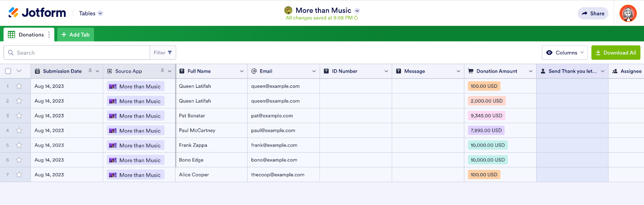Star the Pat Benatar row
The image size is (644, 205).
click(x=19, y=116)
